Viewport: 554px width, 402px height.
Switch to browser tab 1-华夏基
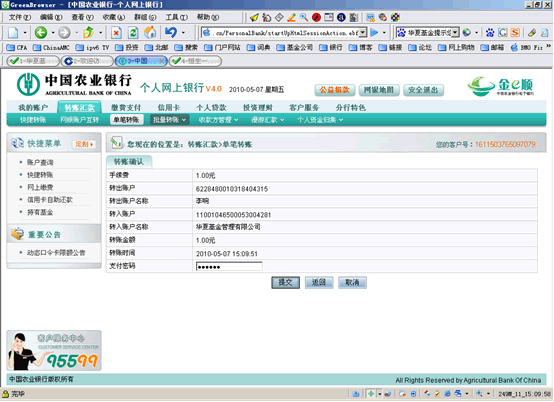tap(33, 61)
